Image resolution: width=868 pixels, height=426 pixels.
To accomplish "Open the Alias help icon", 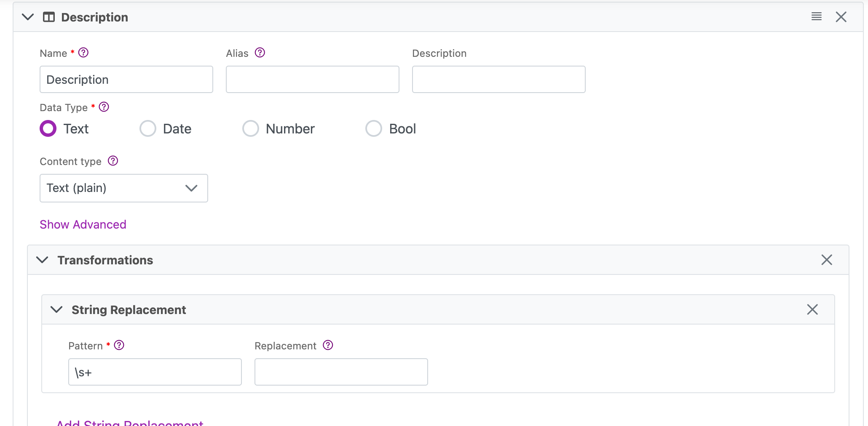I will click(260, 53).
